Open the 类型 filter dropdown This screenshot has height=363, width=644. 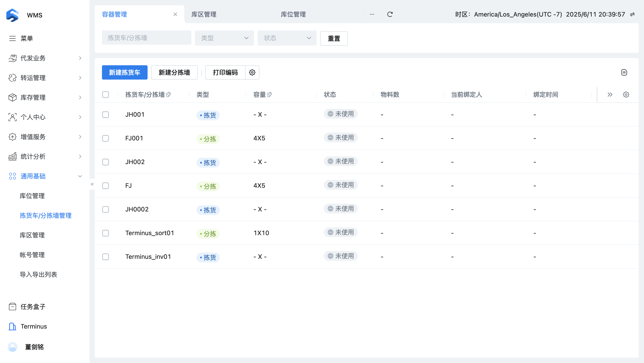pos(224,38)
